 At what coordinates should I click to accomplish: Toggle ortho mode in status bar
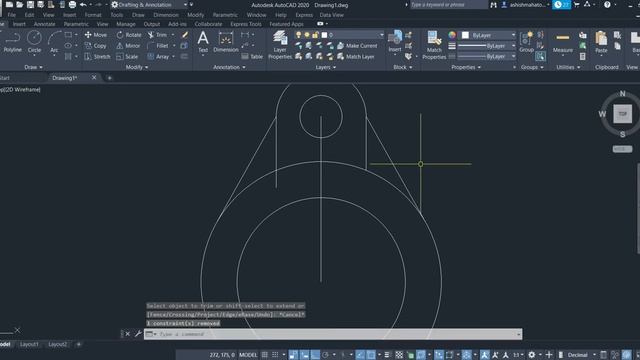point(315,355)
